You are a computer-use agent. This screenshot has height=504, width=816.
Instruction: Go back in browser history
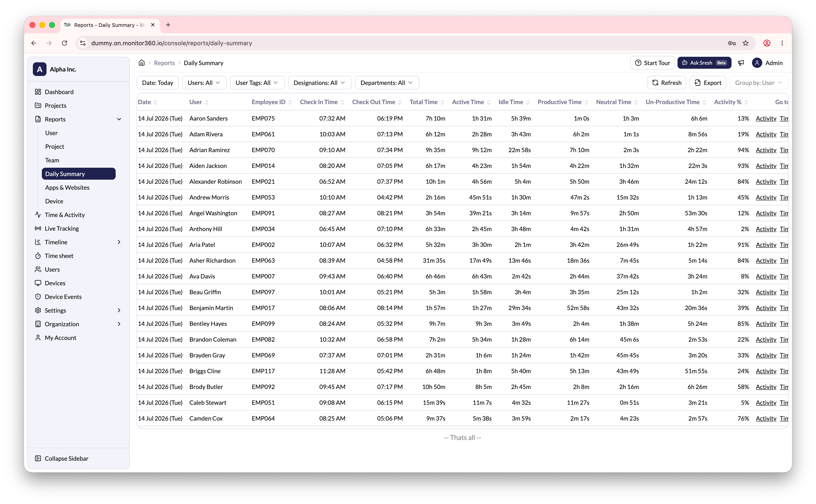[34, 43]
